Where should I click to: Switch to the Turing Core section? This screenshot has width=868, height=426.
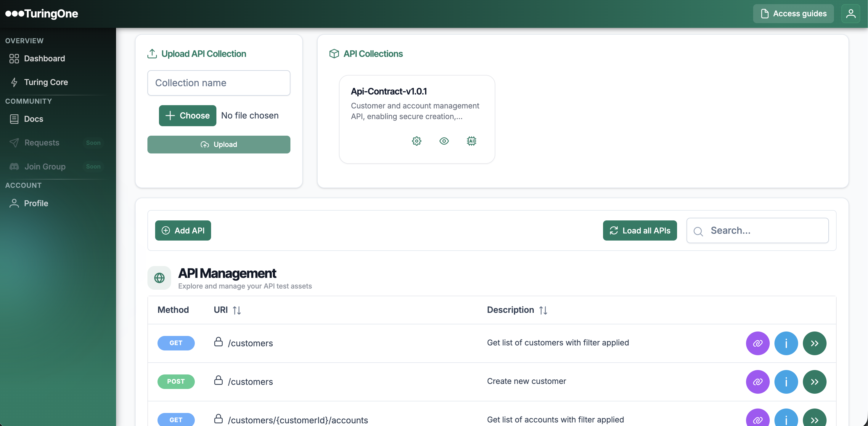tap(46, 82)
